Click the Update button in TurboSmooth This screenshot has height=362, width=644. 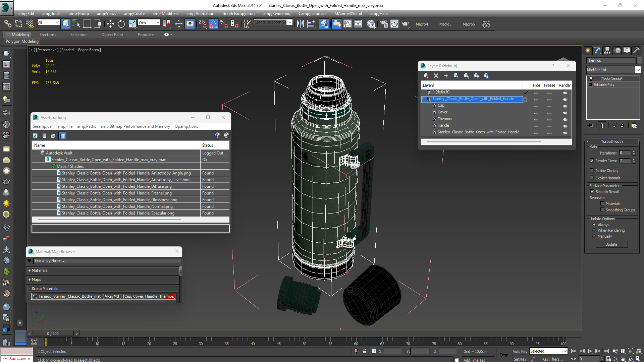tap(611, 244)
